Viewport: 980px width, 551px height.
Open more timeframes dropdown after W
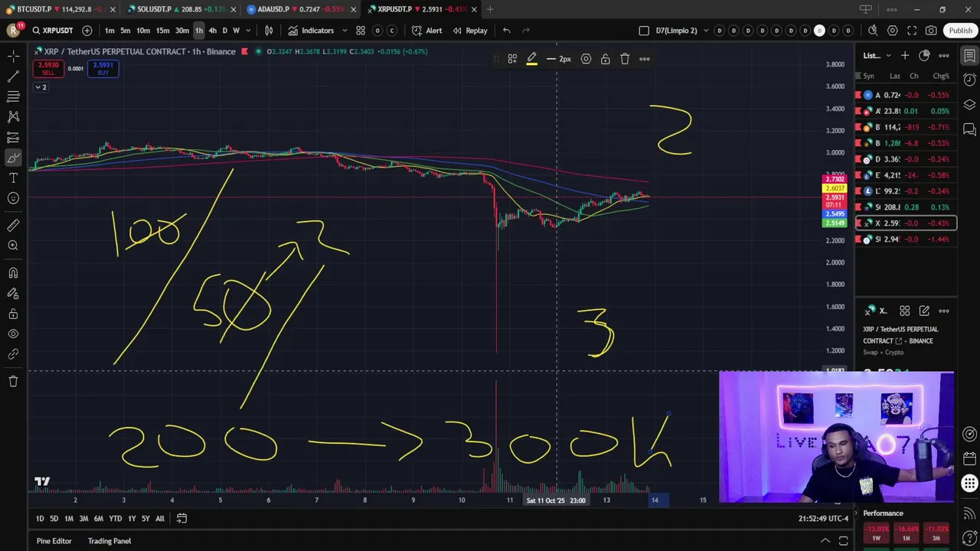[248, 31]
